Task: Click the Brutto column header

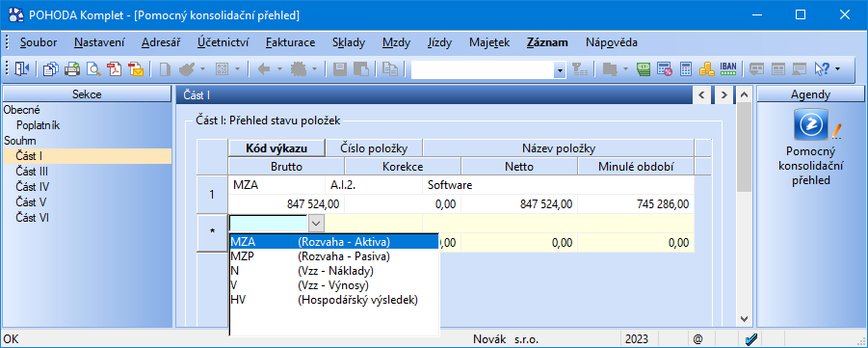Action: (286, 166)
